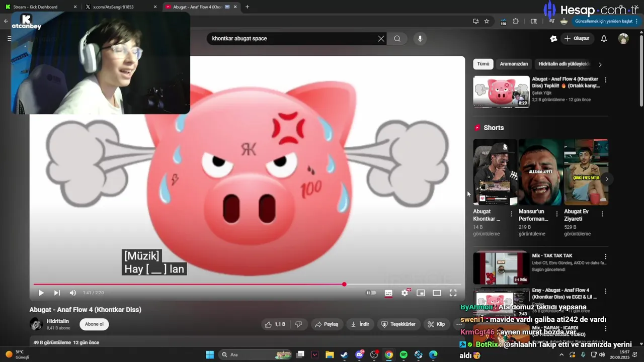Open the player settings gear
Viewport: 644px width, 362px height.
click(x=405, y=293)
